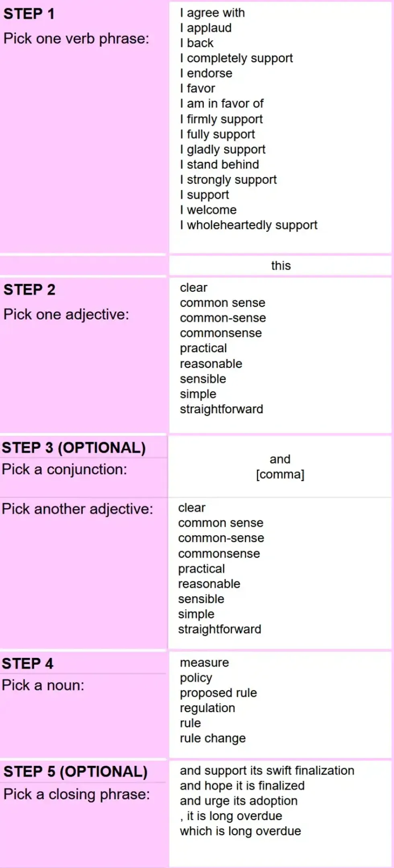This screenshot has width=394, height=868.
Task: Choose the 'and' conjunction
Action: coord(280,459)
